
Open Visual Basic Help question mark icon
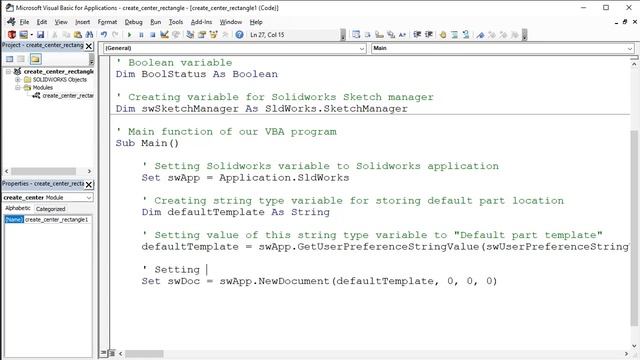tap(240, 35)
